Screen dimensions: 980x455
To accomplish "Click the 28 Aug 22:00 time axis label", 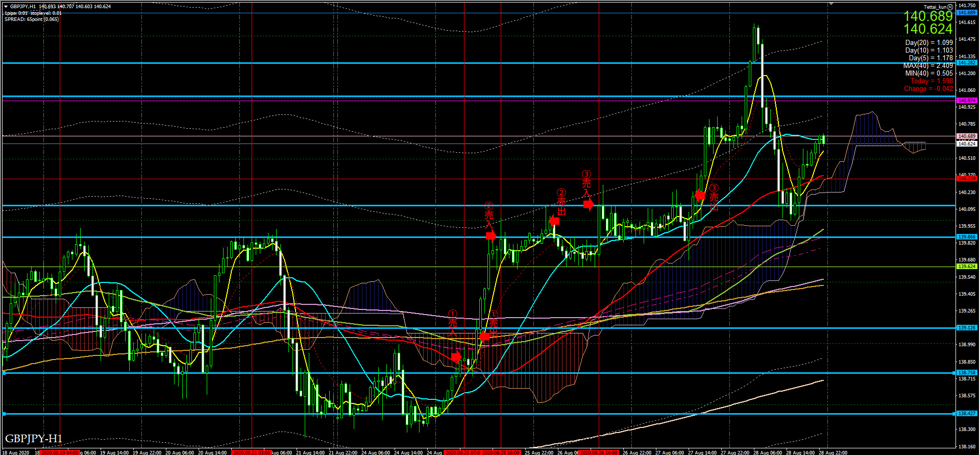I will (x=833, y=452).
